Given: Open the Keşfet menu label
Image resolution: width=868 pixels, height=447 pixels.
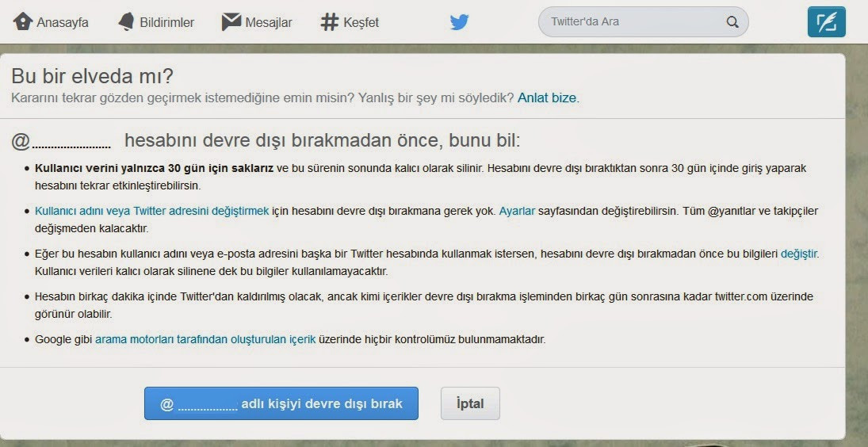Looking at the screenshot, I should 361,23.
